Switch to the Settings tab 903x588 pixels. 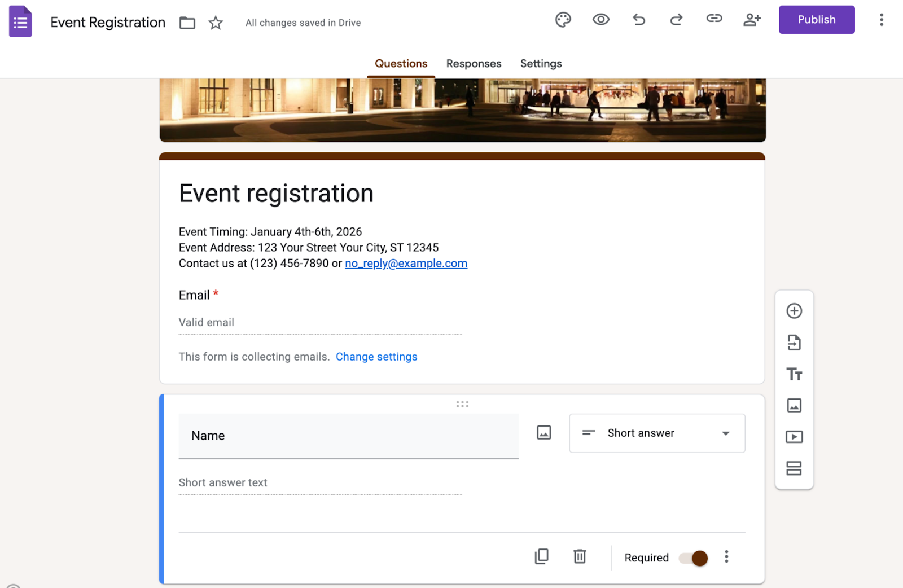tap(541, 64)
